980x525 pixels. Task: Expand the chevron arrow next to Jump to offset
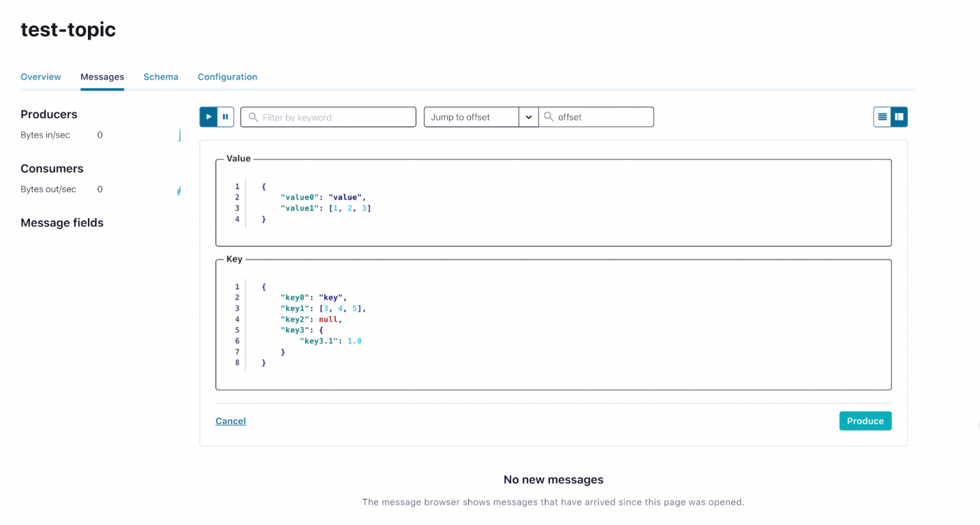point(528,117)
